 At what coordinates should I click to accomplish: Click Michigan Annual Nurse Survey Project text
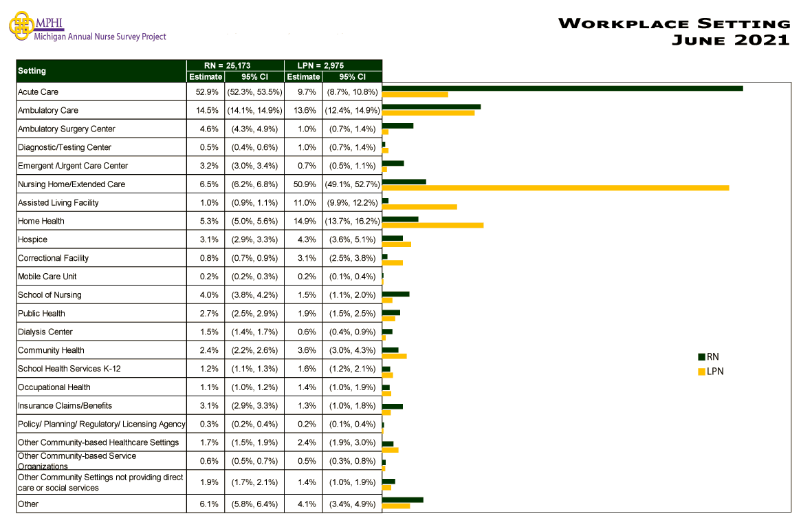coord(100,37)
